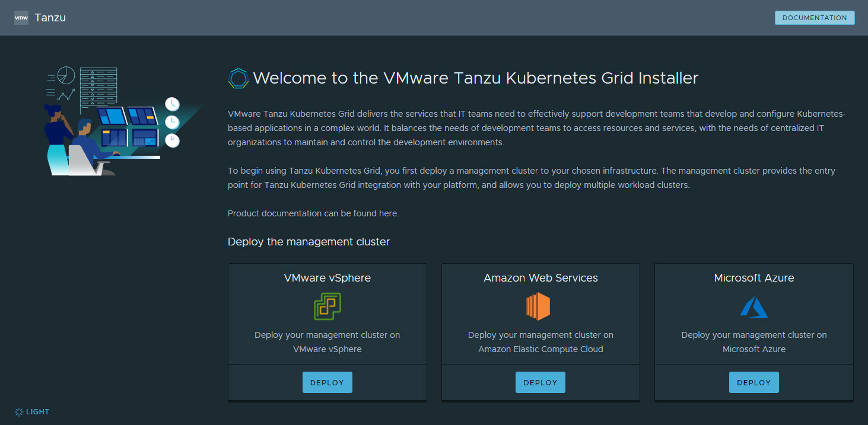868x425 pixels.
Task: Deploy the management cluster on Amazon Web Services
Action: pyautogui.click(x=540, y=382)
